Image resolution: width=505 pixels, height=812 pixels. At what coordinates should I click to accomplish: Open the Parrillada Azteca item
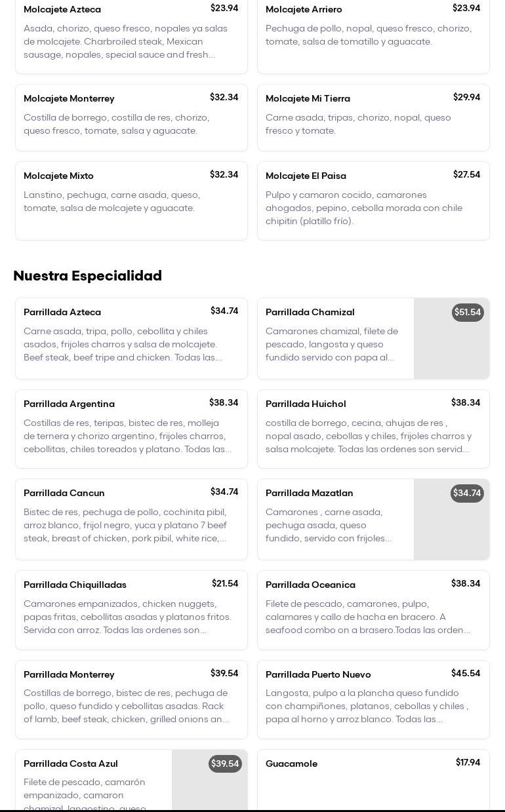click(x=131, y=338)
